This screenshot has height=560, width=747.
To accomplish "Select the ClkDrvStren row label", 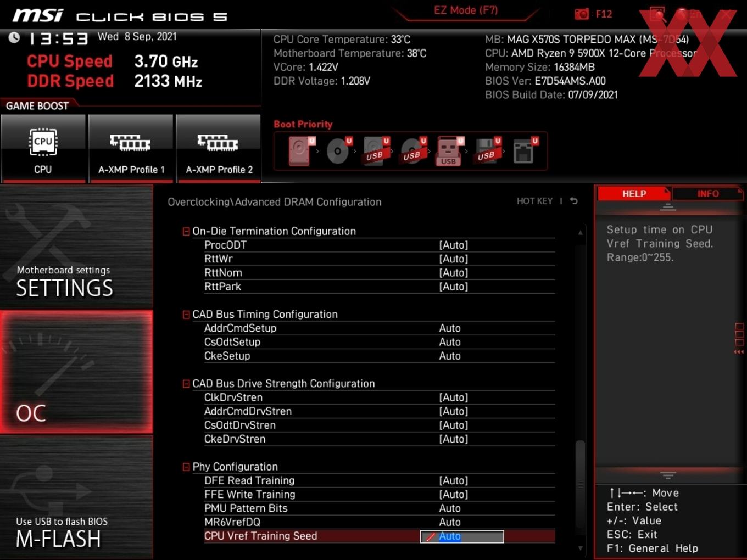I will pyautogui.click(x=233, y=397).
